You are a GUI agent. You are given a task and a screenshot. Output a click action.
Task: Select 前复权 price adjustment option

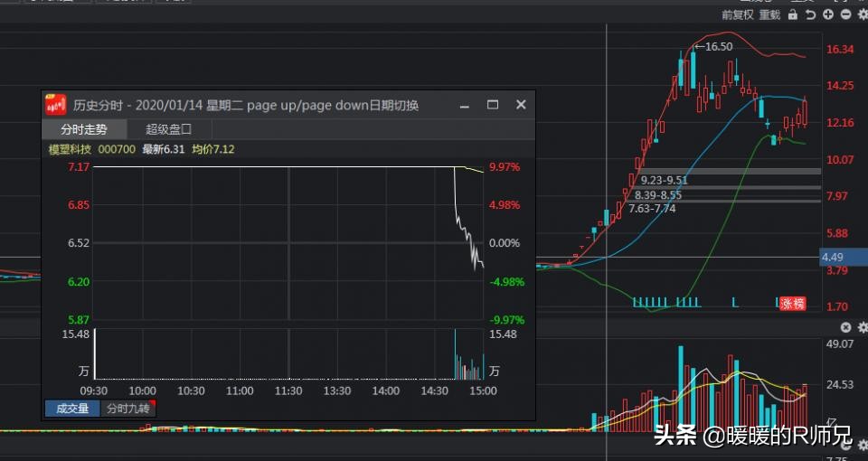737,14
